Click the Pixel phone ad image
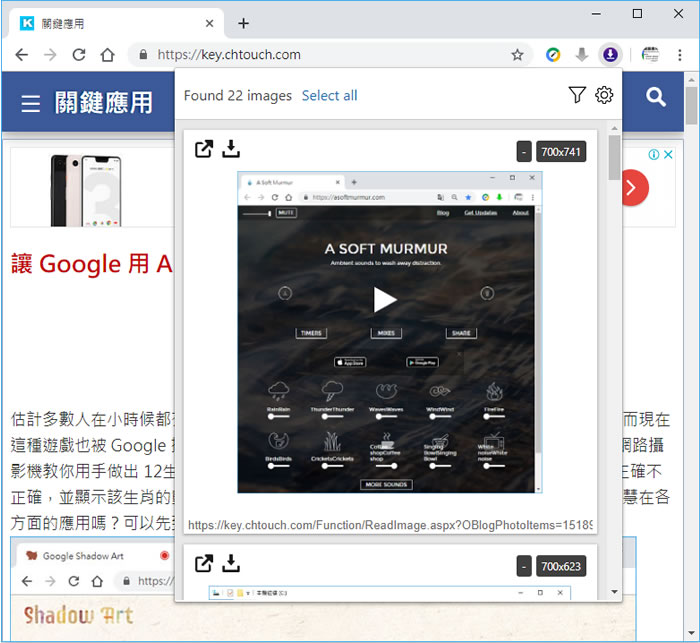 coord(86,190)
